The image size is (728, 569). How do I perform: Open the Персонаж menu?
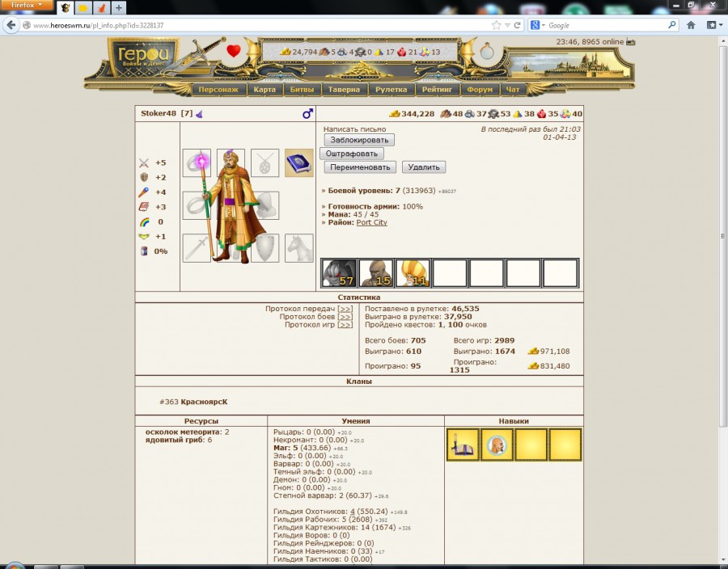(x=218, y=90)
